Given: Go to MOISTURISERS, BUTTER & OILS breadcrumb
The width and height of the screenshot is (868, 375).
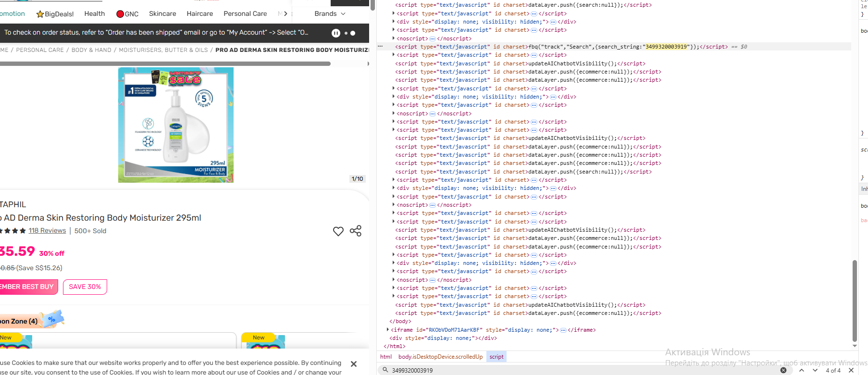Looking at the screenshot, I should click(x=163, y=50).
